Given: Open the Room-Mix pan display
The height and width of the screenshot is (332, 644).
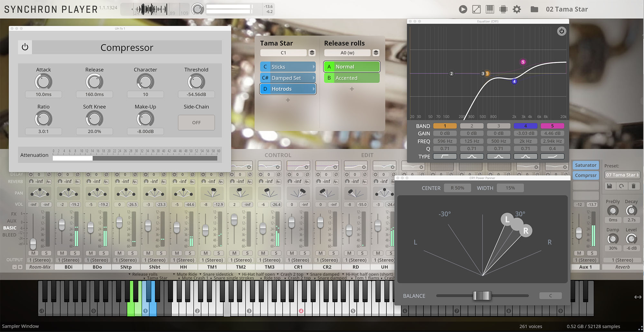Looking at the screenshot, I should tap(40, 193).
